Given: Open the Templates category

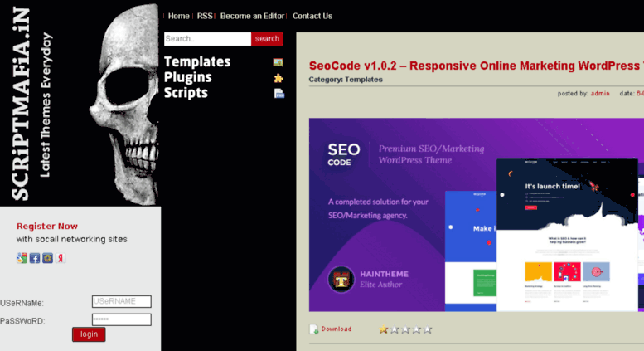Looking at the screenshot, I should pyautogui.click(x=197, y=61).
